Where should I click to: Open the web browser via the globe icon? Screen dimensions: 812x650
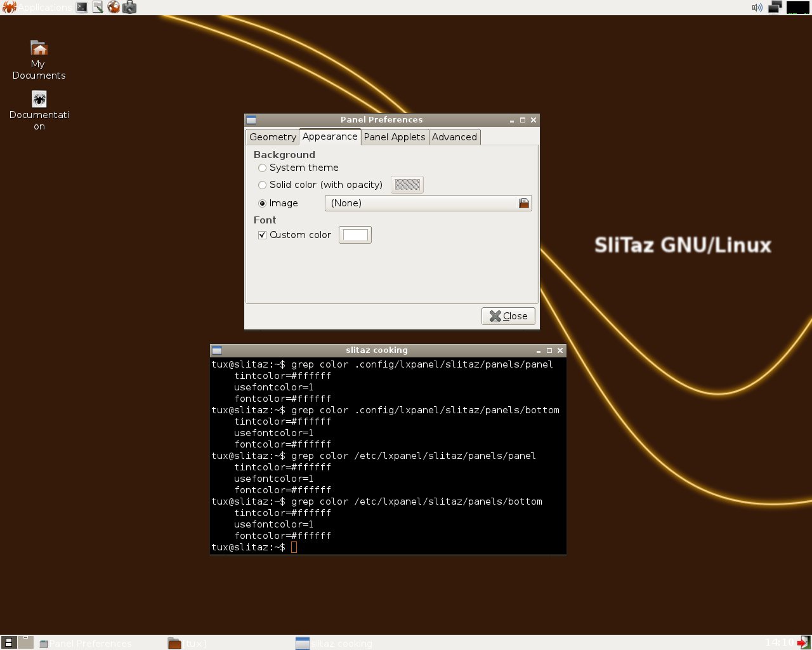pos(114,7)
